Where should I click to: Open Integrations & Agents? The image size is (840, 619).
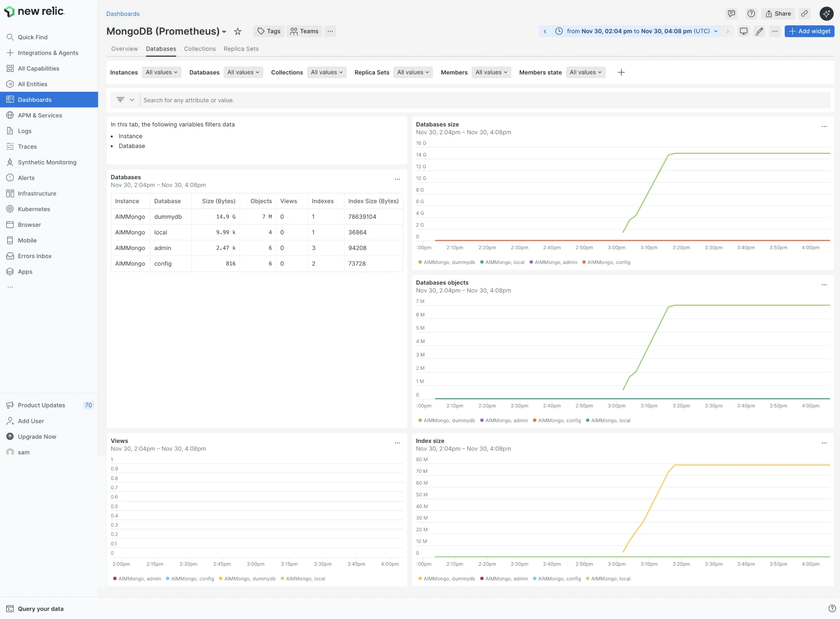pos(49,53)
